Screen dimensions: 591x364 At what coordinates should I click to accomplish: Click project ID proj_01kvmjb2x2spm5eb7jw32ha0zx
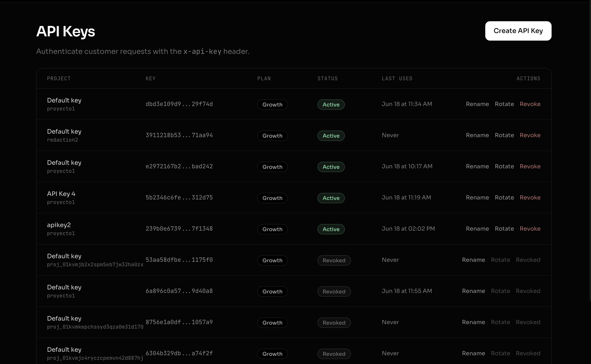(95, 265)
